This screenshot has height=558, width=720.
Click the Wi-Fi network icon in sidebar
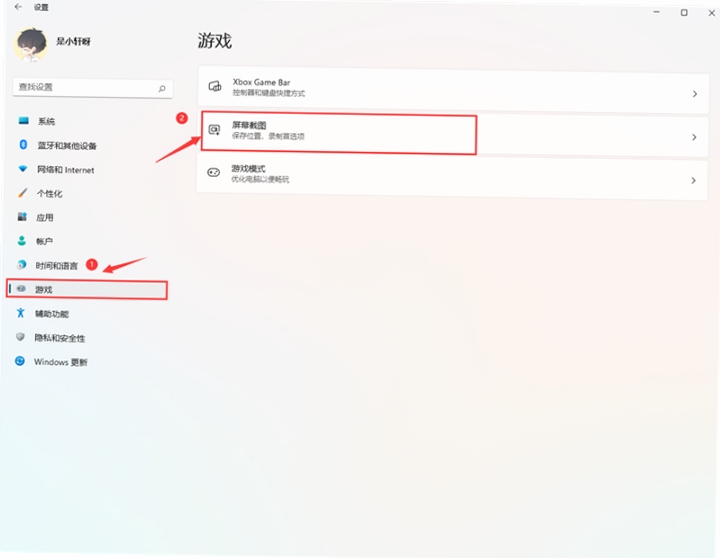(22, 169)
